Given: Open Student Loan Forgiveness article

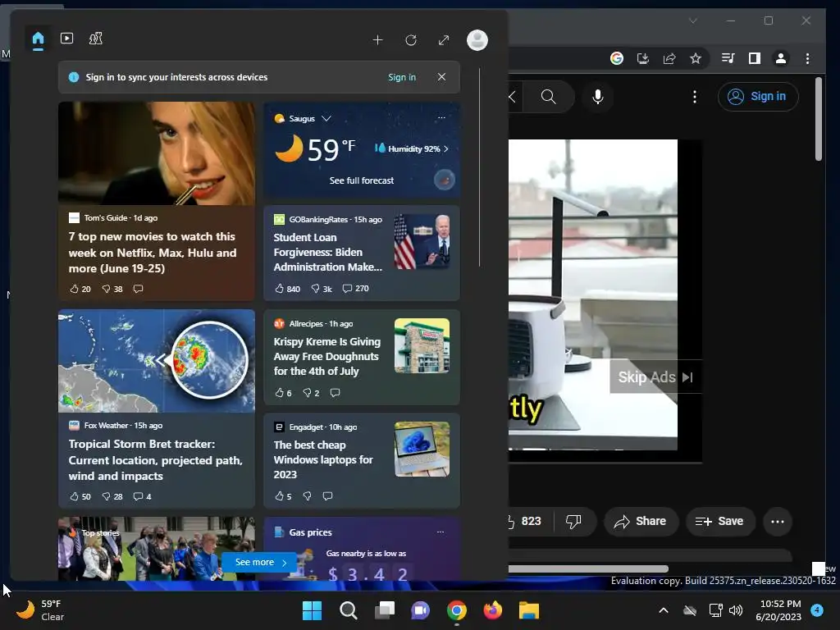Looking at the screenshot, I should coord(328,253).
